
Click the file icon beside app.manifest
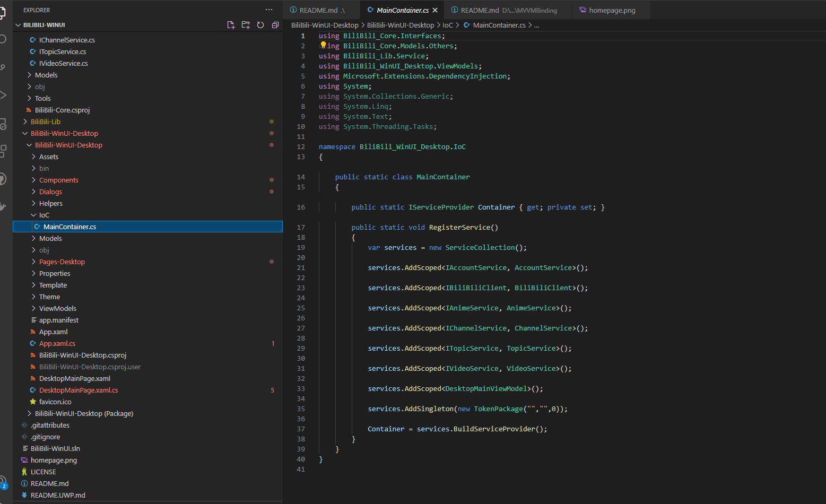[x=33, y=320]
